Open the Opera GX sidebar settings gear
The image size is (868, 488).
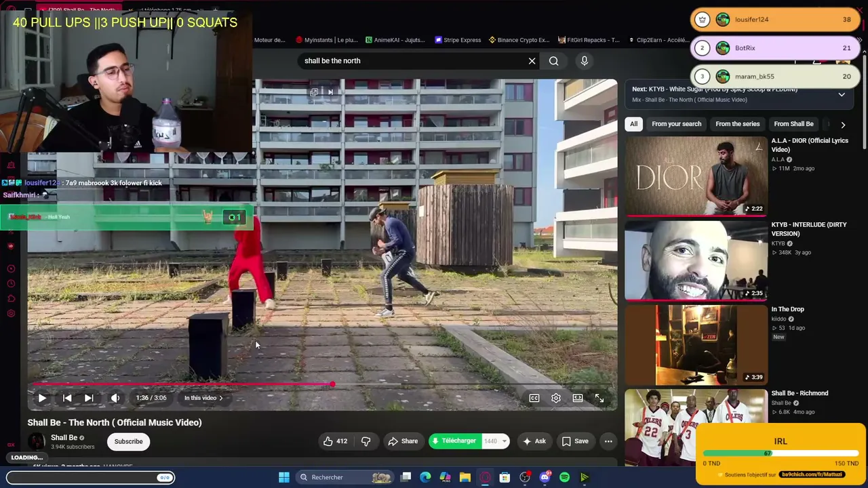[x=11, y=313]
